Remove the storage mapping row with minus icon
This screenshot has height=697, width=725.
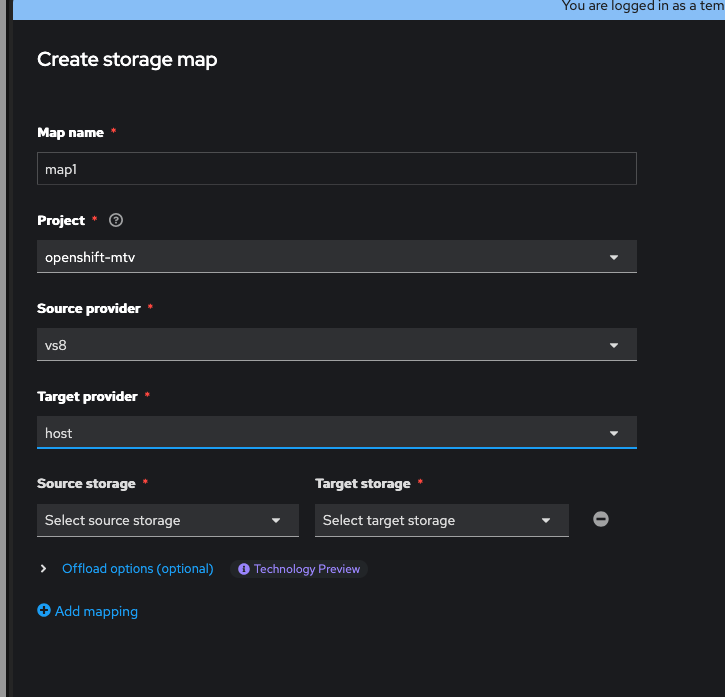601,519
